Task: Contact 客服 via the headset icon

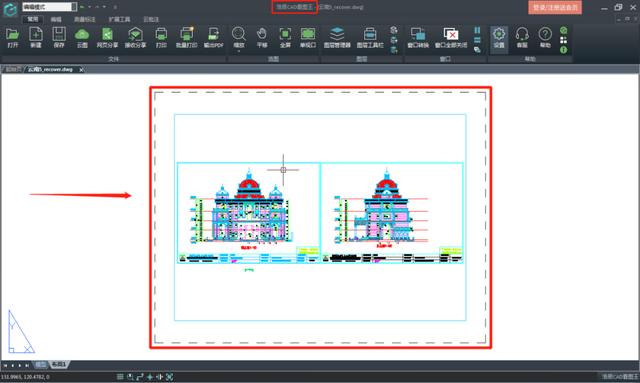Action: [x=522, y=38]
